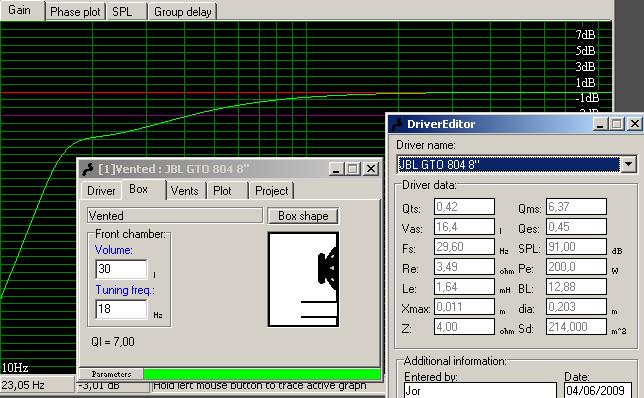644x398 pixels.
Task: Click the Qes value field 0,45
Action: [576, 227]
